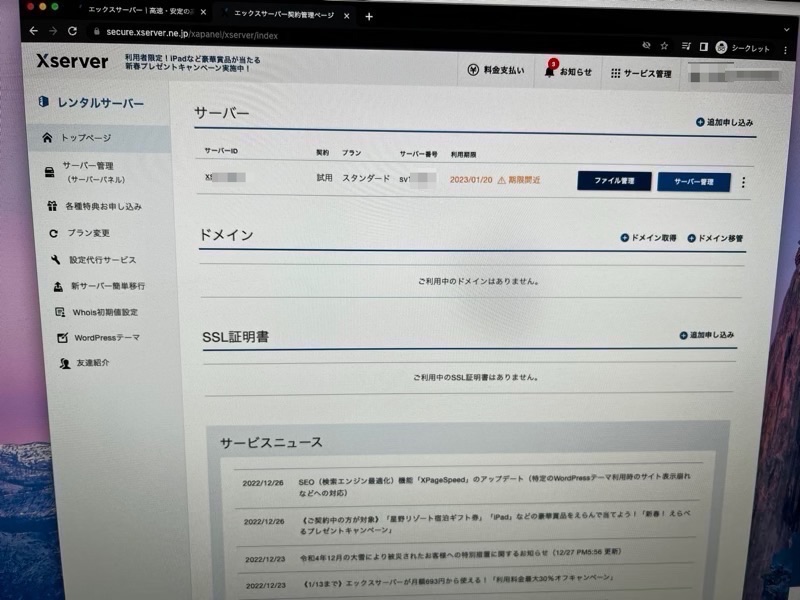The image size is (800, 600).
Task: Click the browser forward arrow
Action: (53, 31)
